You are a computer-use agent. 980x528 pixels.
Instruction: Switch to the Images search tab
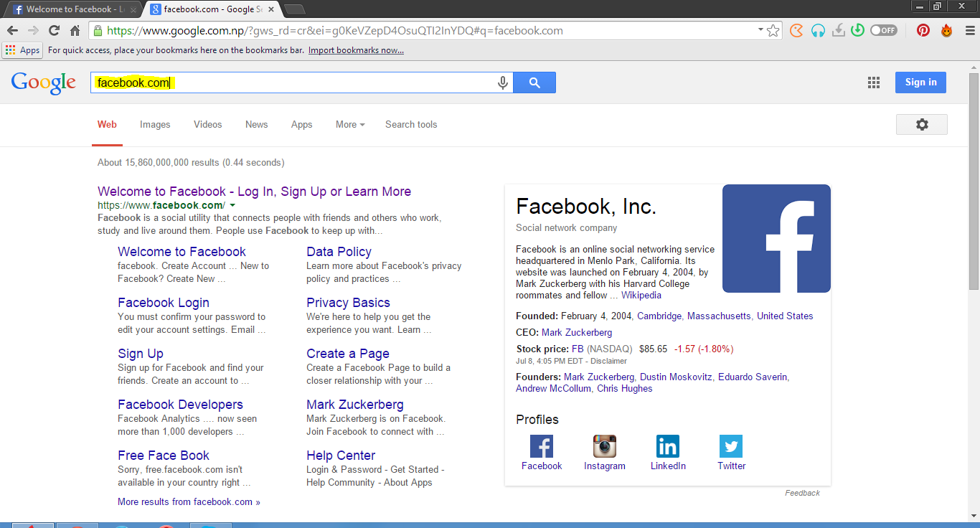pos(155,124)
